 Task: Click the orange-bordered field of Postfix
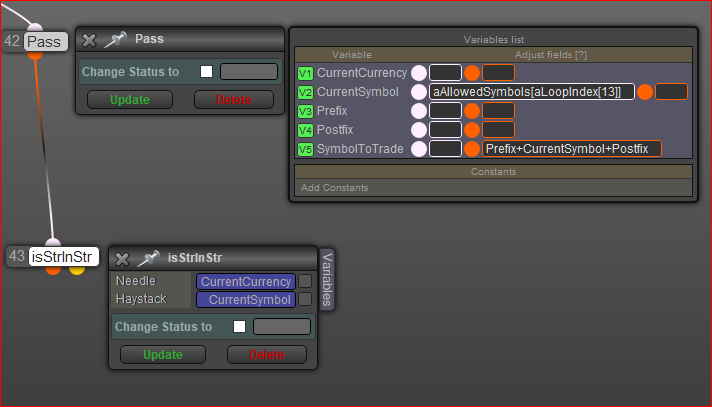point(498,130)
